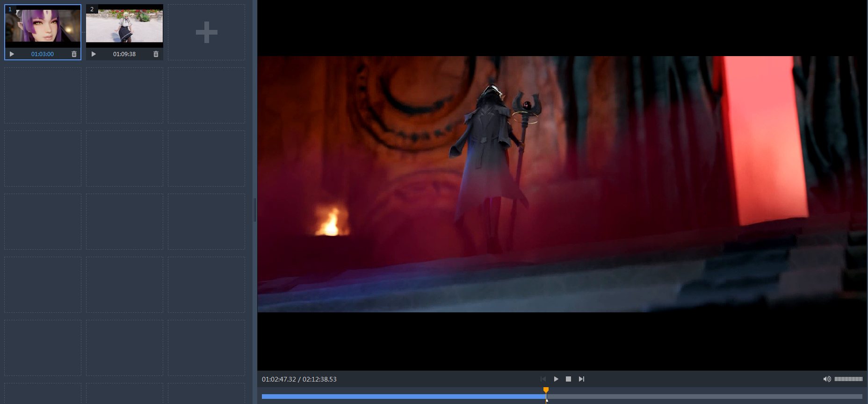Add a new clip with the plus slot
868x404 pixels.
[206, 32]
